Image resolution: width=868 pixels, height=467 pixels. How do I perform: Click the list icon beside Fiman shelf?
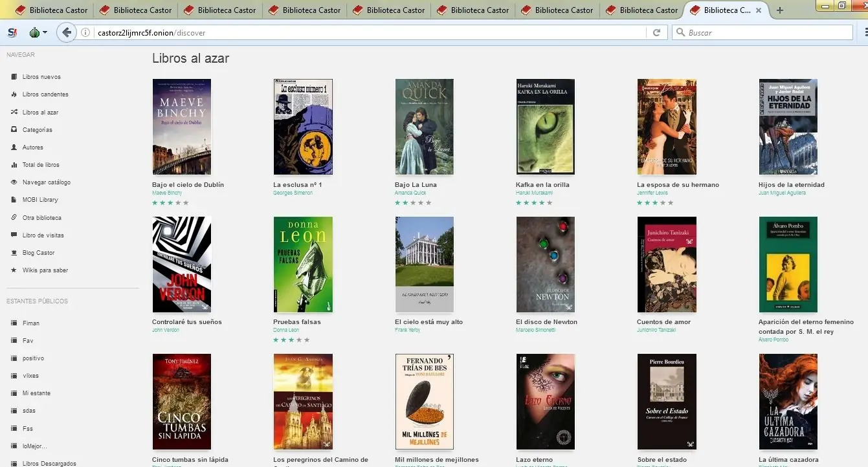click(14, 323)
